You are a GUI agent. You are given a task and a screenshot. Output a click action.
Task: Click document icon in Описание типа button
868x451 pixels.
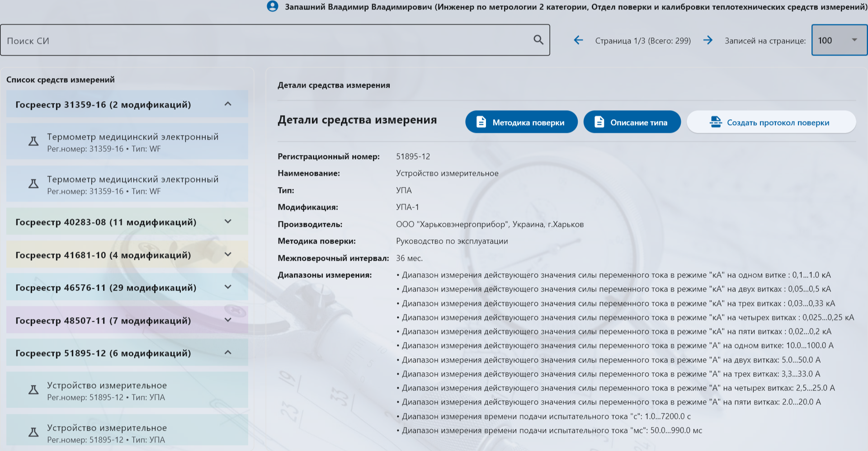click(x=599, y=122)
